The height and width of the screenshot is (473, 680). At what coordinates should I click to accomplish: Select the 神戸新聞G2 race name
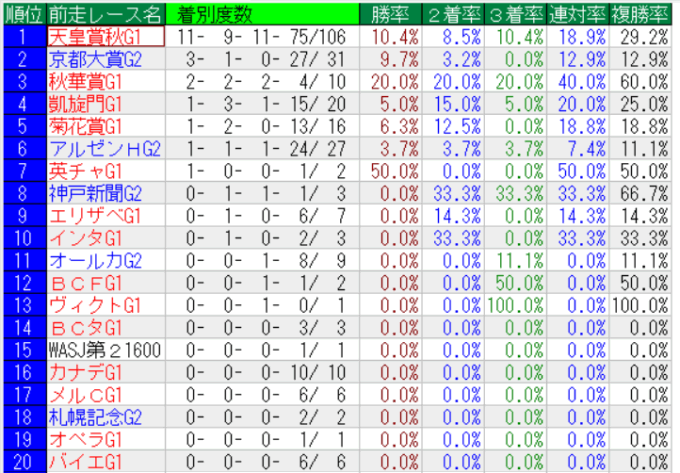95,192
